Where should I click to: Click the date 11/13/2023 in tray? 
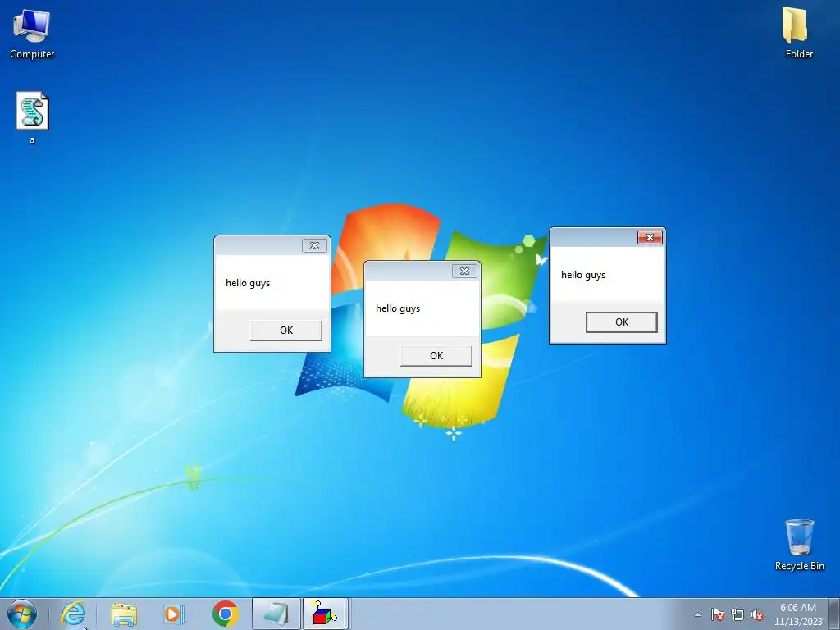coord(797,622)
